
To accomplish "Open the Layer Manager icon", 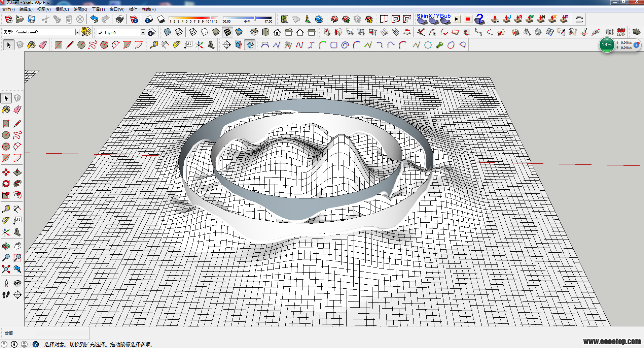I will 151,32.
